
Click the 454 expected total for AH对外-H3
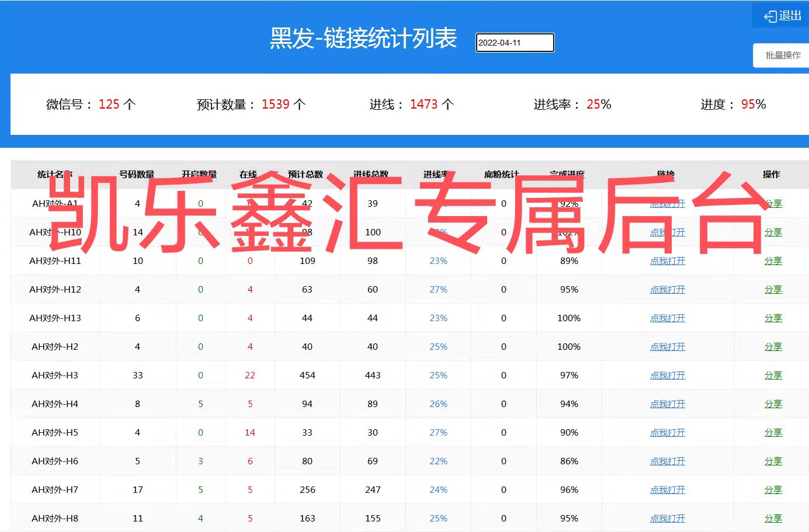[307, 375]
